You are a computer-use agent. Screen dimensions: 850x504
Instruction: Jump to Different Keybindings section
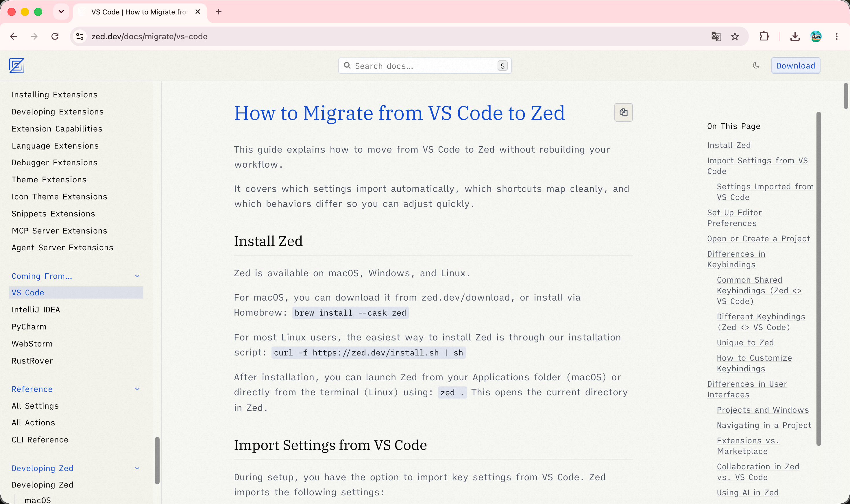tap(761, 322)
